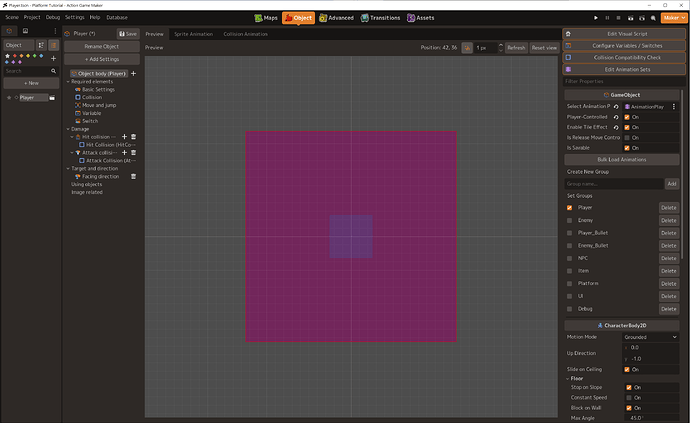
Task: Click the plus icon beside the color tags
Action: pyautogui.click(x=53, y=58)
